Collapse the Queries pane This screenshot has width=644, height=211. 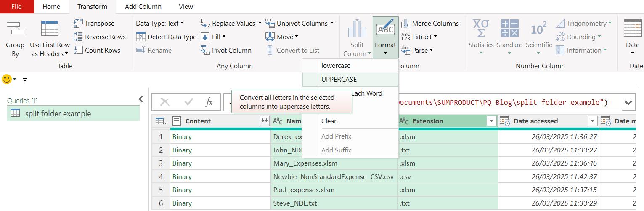[x=141, y=99]
